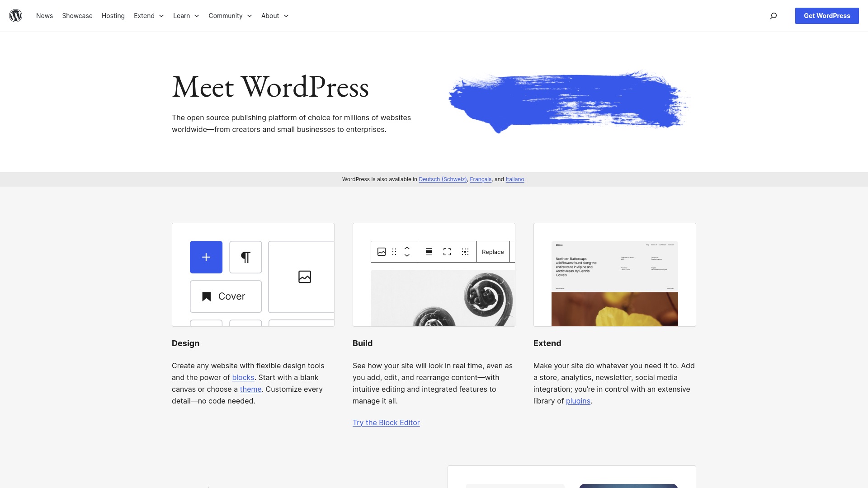Screen dimensions: 868x488
Task: Click the WordPress logo icon
Action: point(16,16)
